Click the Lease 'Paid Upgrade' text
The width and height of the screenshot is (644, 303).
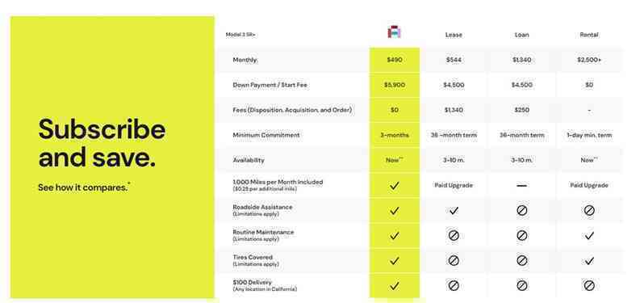coord(454,185)
